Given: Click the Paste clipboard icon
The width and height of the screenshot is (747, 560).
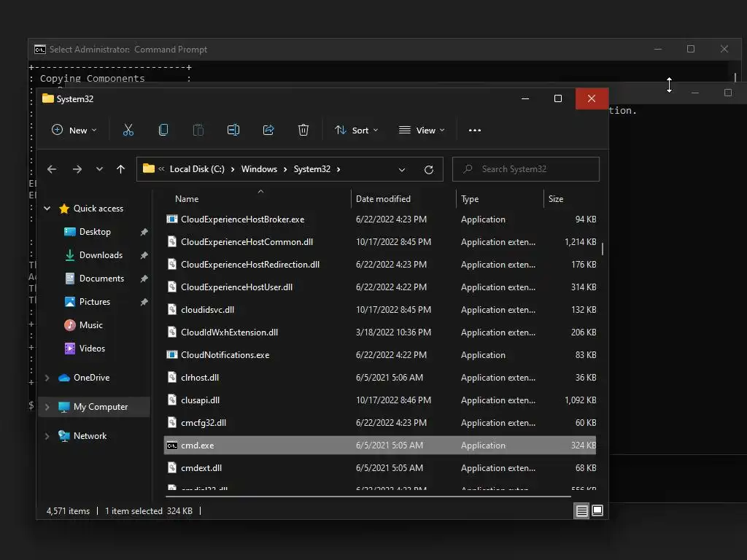Looking at the screenshot, I should pyautogui.click(x=198, y=130).
